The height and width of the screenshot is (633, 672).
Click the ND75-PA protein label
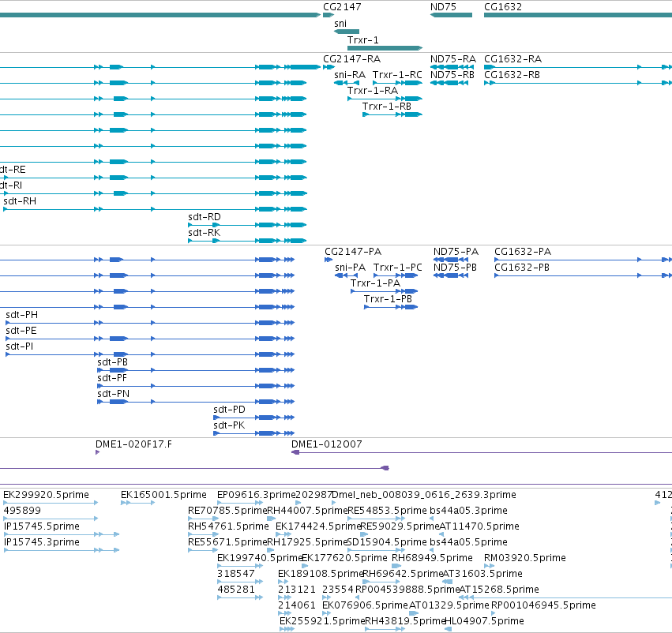pyautogui.click(x=456, y=252)
